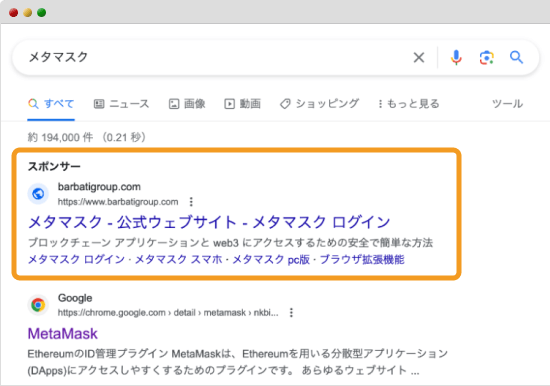Start voice search with the microphone icon
550x386 pixels.
coord(456,57)
